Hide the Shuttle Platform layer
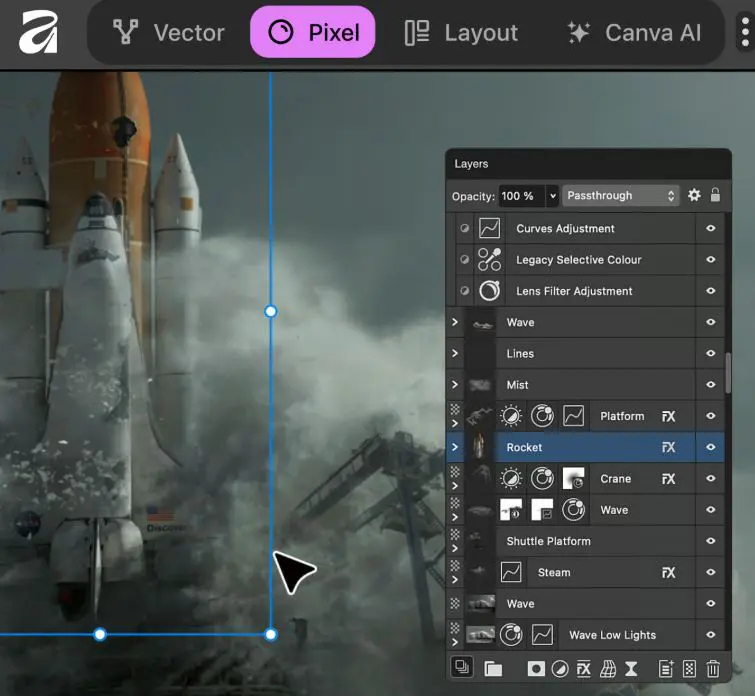The width and height of the screenshot is (755, 696). click(x=711, y=541)
